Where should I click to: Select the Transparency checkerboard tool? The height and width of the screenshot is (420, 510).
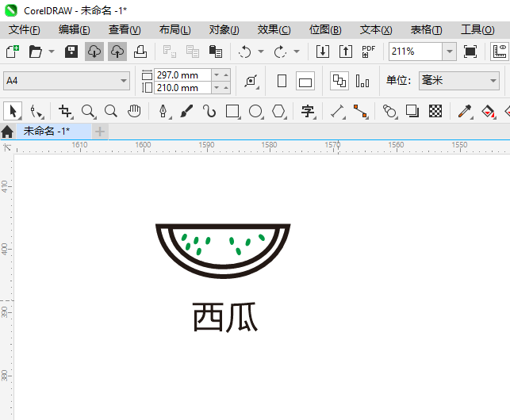(x=435, y=112)
